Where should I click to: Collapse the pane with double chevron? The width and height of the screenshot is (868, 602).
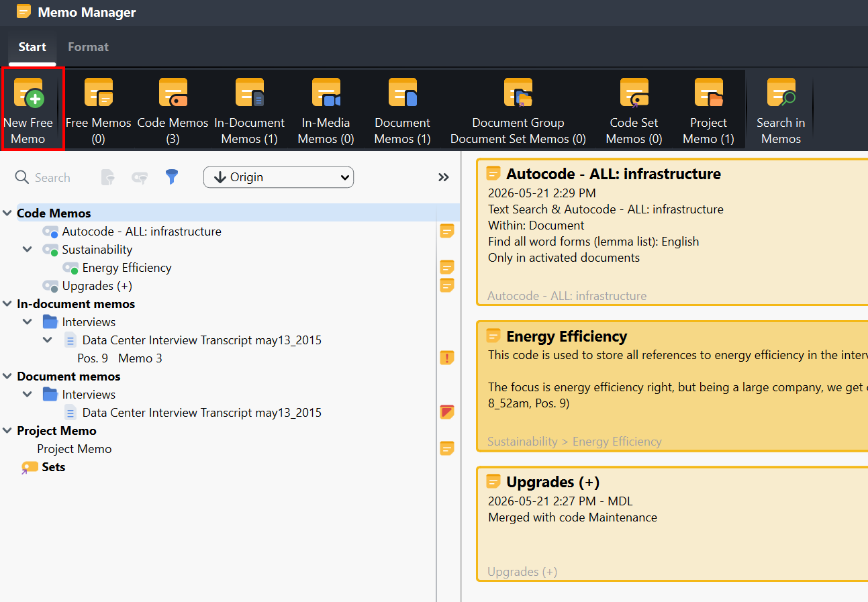point(443,177)
